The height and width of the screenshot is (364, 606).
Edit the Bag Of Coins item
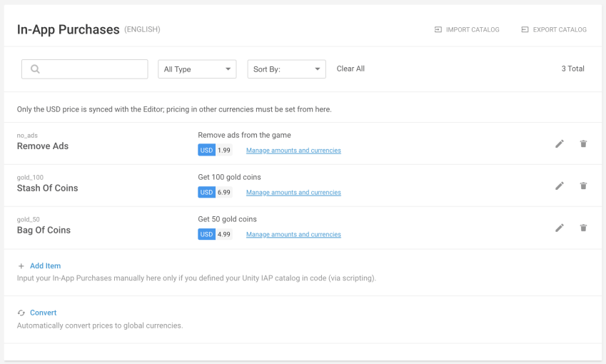pos(560,228)
